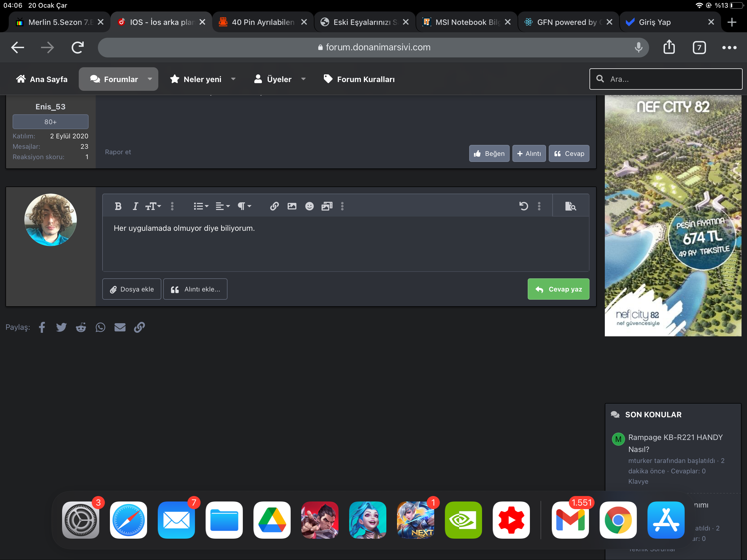Insert a link via the chain icon
747x560 pixels.
tap(274, 206)
